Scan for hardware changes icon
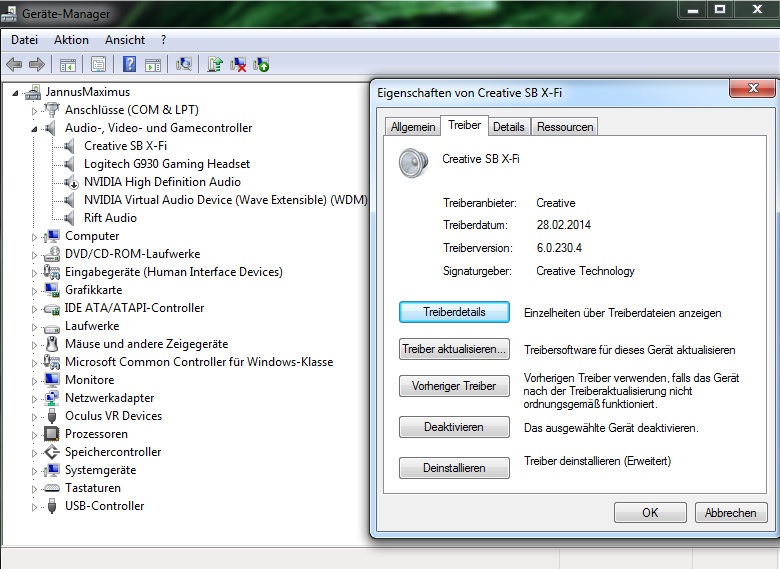Viewport: 780px width, 569px height. [184, 64]
